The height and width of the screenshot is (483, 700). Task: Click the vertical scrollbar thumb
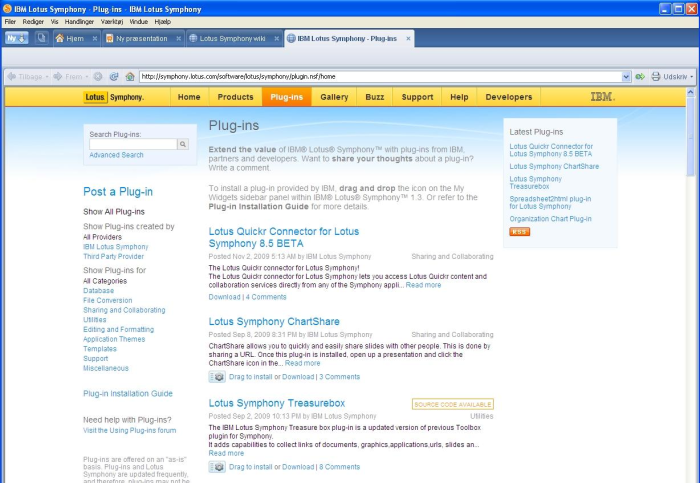tap(690, 137)
